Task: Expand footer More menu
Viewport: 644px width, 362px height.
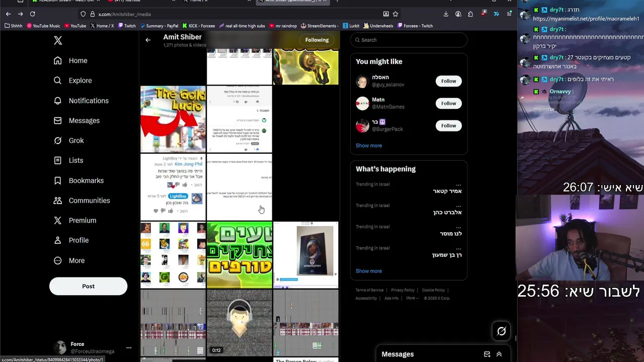Action: (412, 298)
